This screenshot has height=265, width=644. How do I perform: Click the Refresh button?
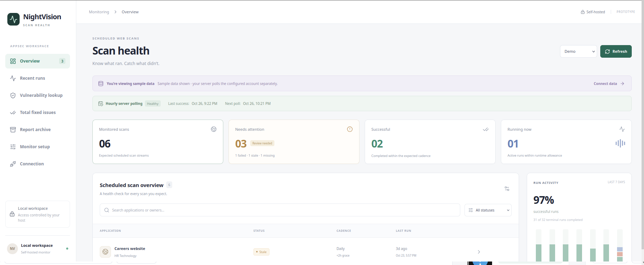(x=616, y=51)
